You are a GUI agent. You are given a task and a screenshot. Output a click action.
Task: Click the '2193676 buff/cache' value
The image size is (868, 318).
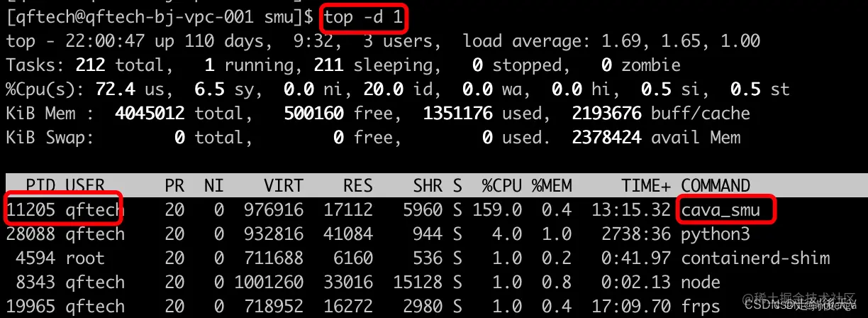(x=660, y=114)
